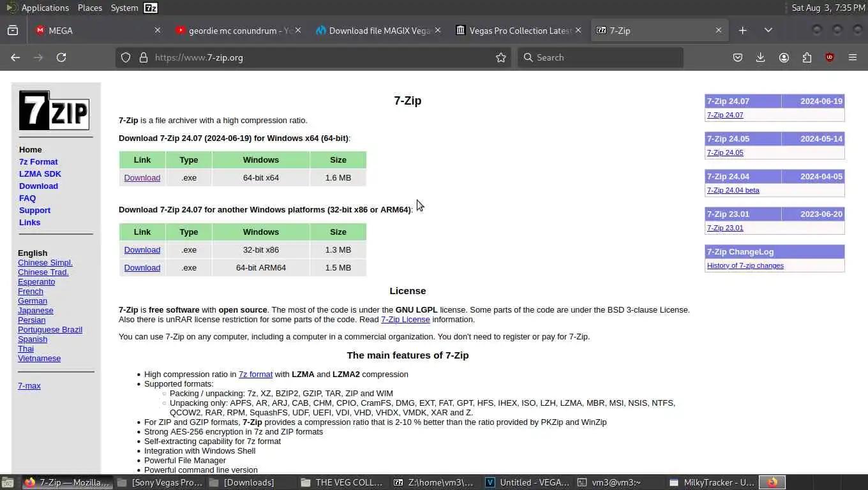Click the show desktop icon in bottom panel
The image size is (868, 490).
pos(7,482)
